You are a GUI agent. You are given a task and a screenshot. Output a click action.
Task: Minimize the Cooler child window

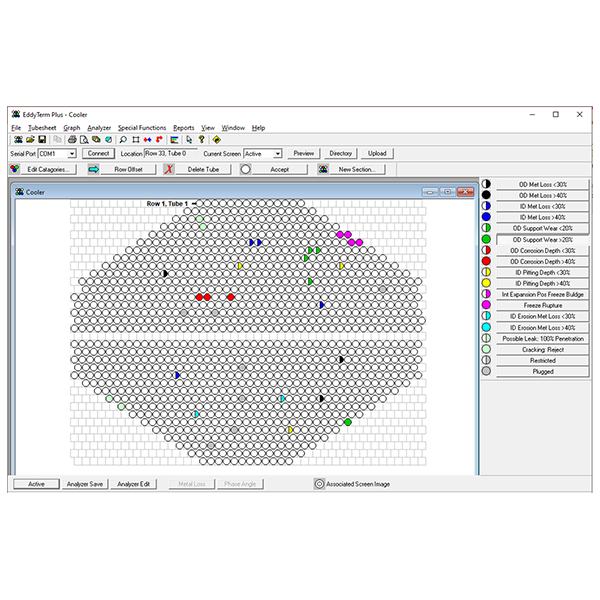[x=430, y=192]
